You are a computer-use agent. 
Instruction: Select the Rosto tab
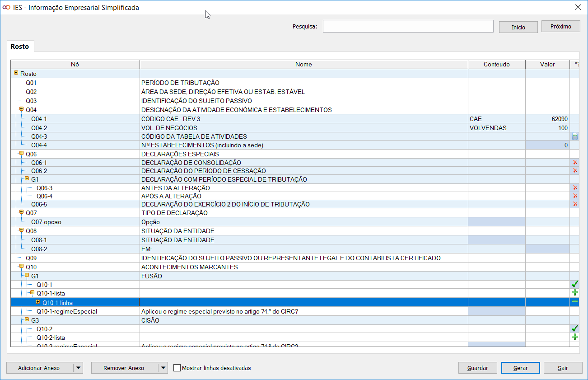(x=20, y=47)
